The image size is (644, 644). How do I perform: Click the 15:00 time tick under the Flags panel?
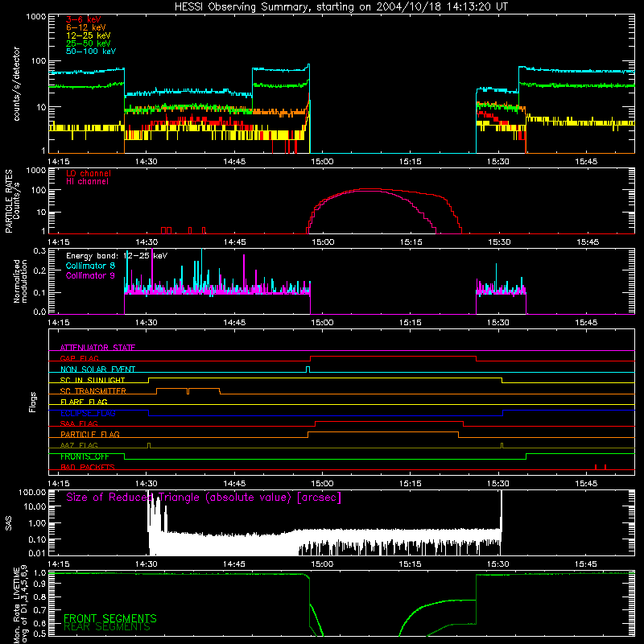tap(323, 484)
